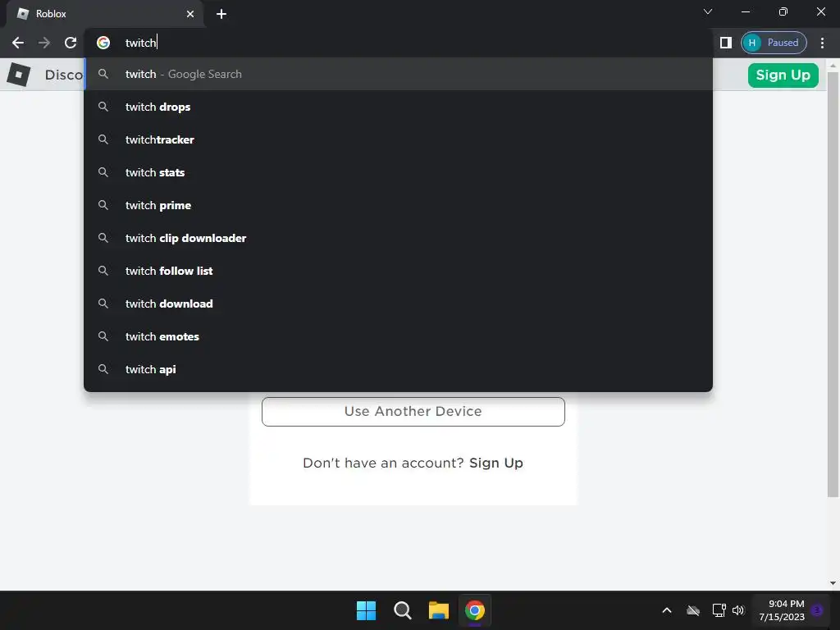Click the scrollbar down arrow
840x630 pixels.
(833, 583)
